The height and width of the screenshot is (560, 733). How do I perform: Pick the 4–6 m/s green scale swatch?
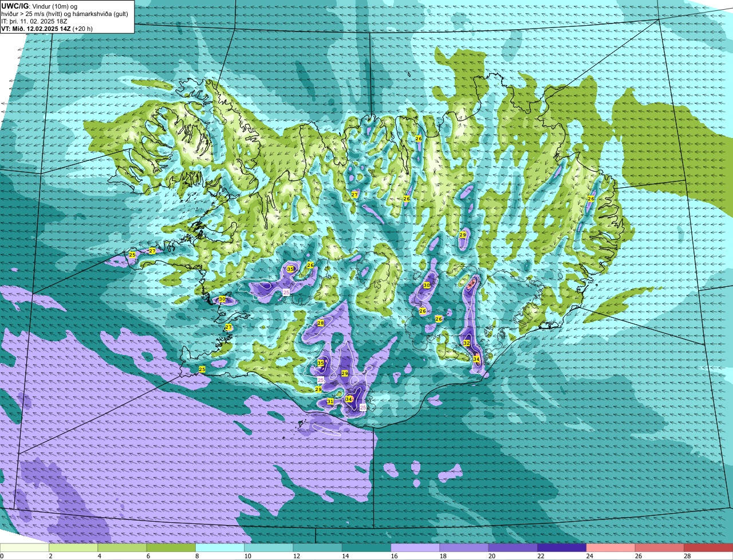pyautogui.click(x=123, y=547)
